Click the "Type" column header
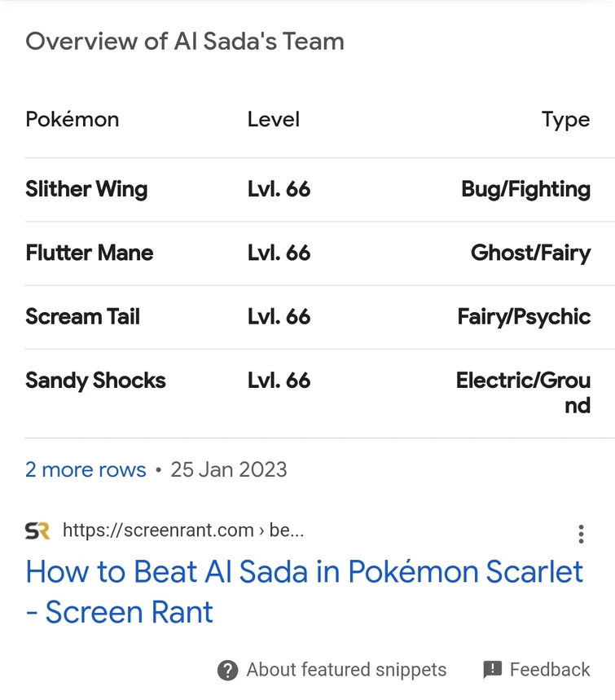Image resolution: width=615 pixels, height=700 pixels. 565,120
